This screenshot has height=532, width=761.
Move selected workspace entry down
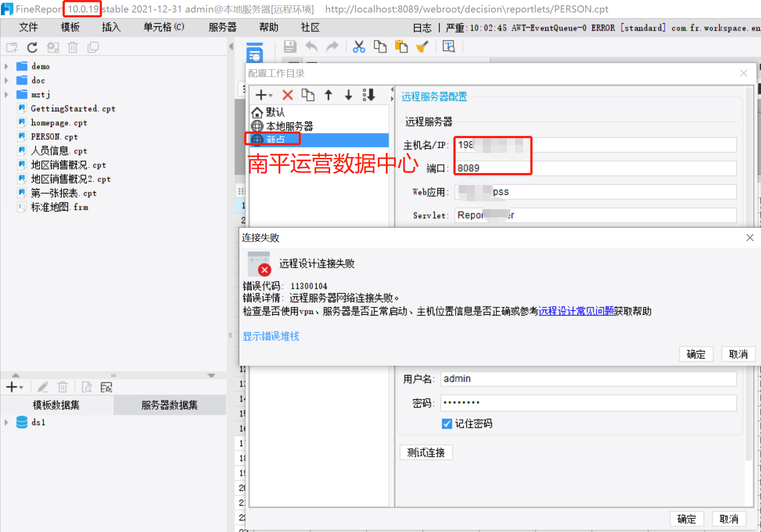(x=349, y=95)
